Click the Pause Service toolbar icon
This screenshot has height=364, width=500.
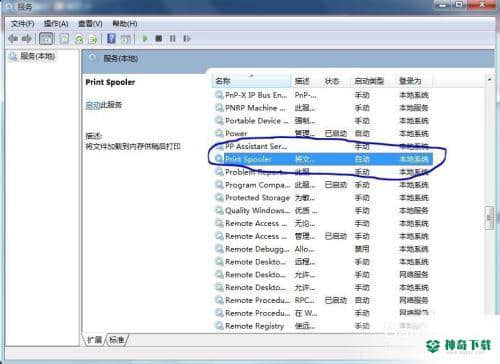click(172, 39)
